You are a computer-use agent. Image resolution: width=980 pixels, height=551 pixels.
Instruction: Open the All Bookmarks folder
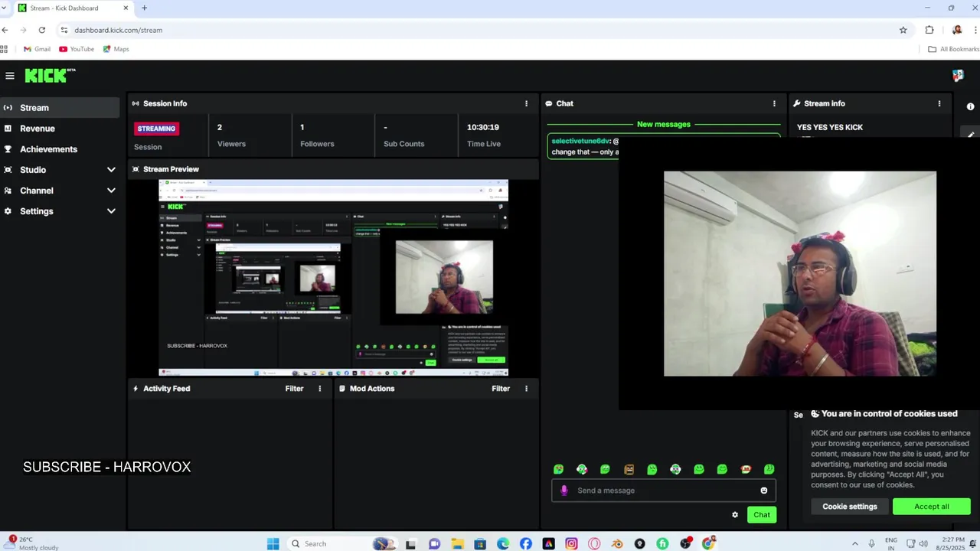click(953, 49)
